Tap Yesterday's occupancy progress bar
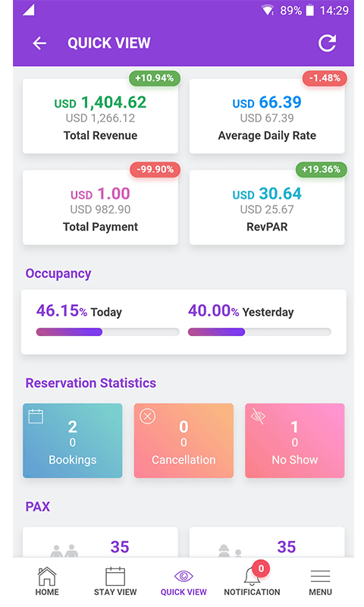 click(x=259, y=332)
